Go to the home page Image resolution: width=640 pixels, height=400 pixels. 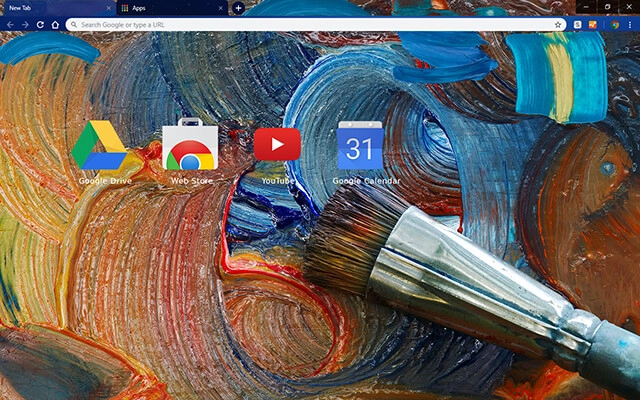(x=55, y=25)
